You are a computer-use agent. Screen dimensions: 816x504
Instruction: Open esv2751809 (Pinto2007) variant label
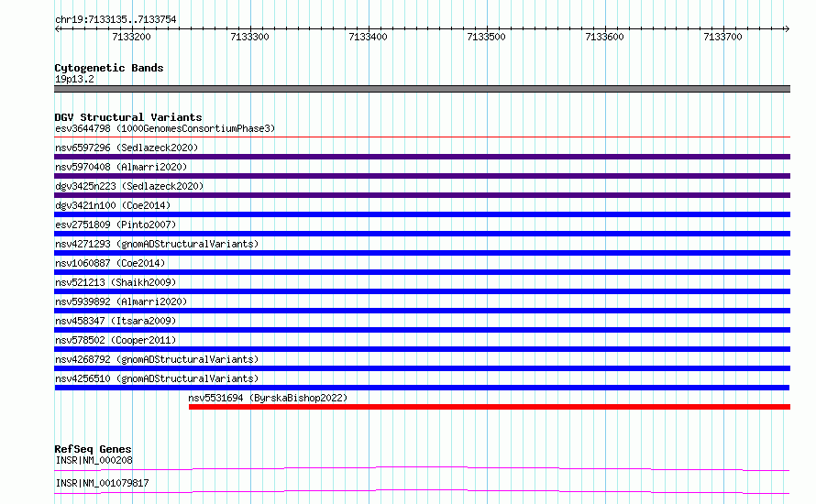[x=116, y=225]
